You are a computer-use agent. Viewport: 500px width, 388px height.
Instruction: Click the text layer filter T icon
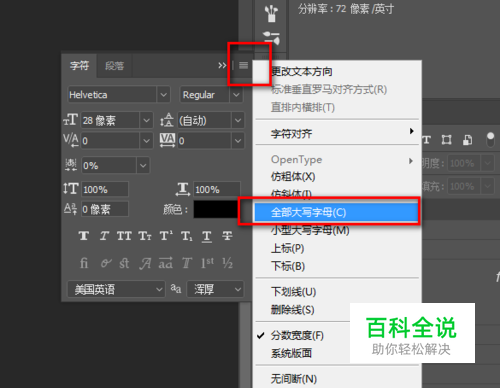pyautogui.click(x=427, y=140)
